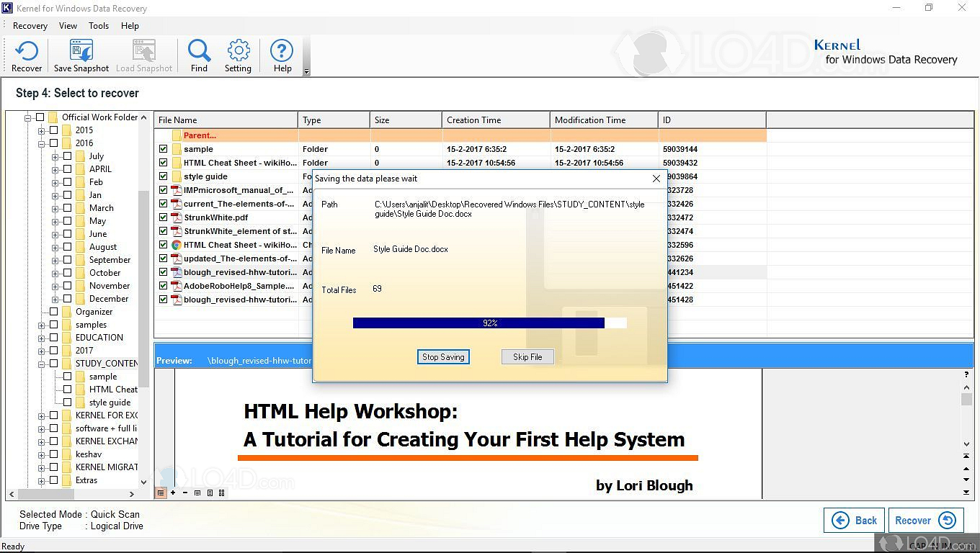The width and height of the screenshot is (980, 553).
Task: Check the STUDY_CONTENT folder checkbox
Action: (53, 364)
